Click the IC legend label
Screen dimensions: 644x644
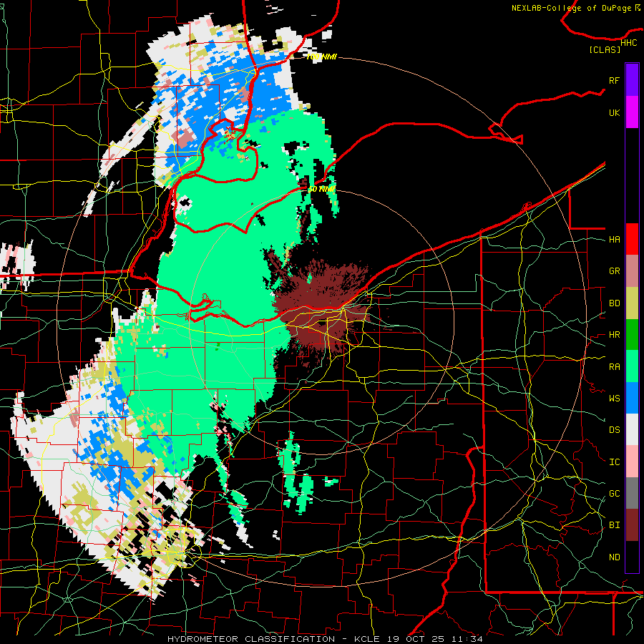pos(614,462)
